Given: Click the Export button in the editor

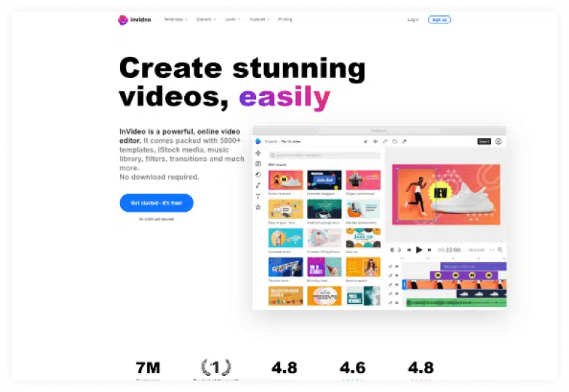Looking at the screenshot, I should 484,141.
